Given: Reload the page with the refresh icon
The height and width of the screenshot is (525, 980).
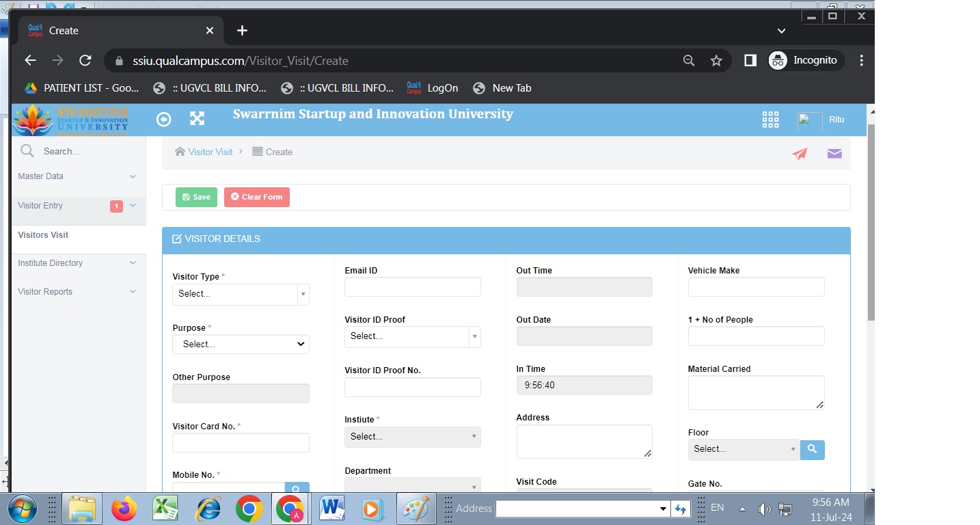Looking at the screenshot, I should 85,60.
